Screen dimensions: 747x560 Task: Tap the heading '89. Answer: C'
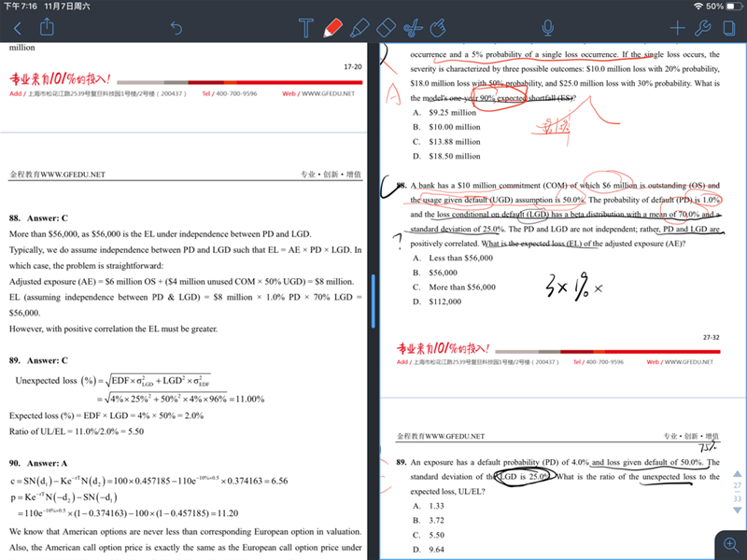point(38,360)
